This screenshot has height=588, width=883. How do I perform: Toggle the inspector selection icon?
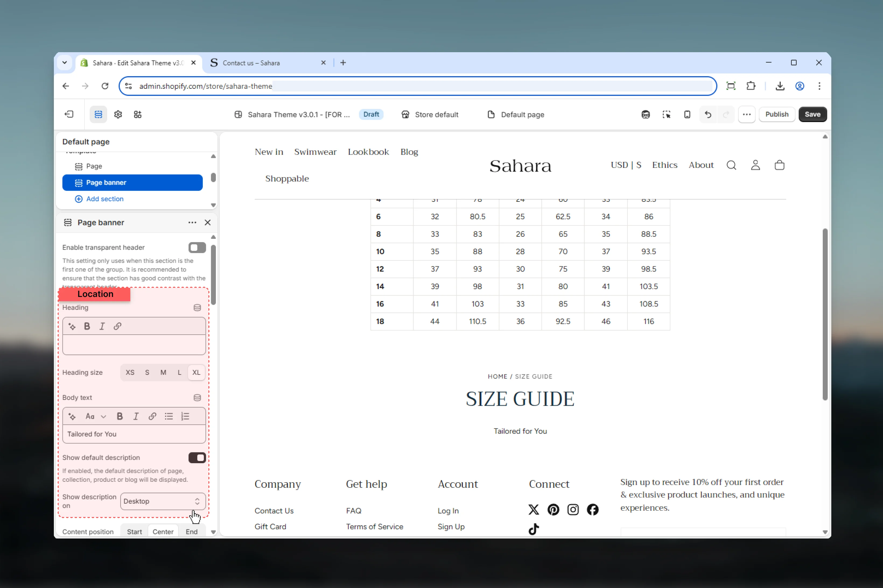click(667, 114)
